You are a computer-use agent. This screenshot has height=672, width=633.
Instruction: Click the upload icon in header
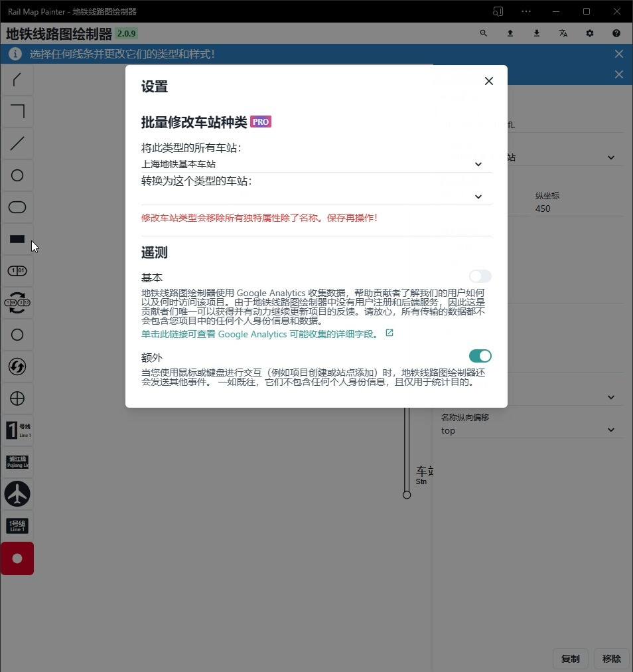click(x=510, y=33)
